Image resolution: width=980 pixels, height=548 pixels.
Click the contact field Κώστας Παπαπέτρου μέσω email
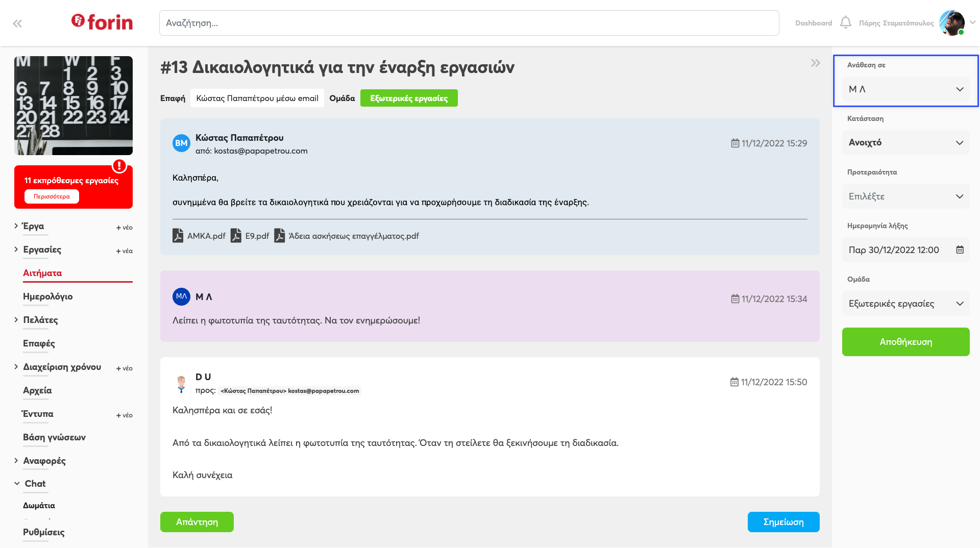tap(257, 98)
